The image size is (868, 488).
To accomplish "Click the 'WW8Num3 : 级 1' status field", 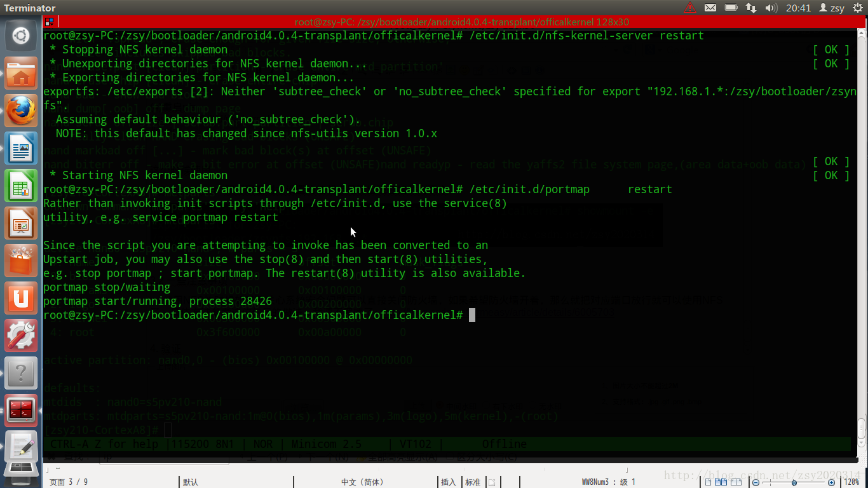I will (x=609, y=482).
